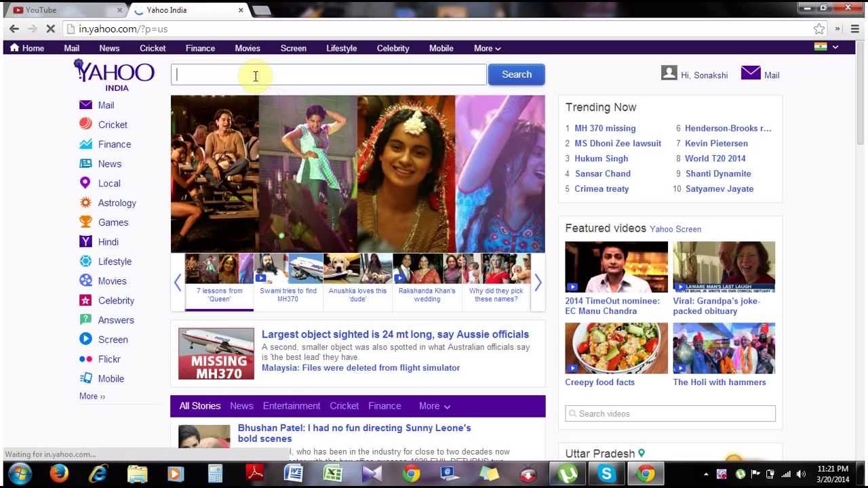Open Screen play icon in sidebar
The width and height of the screenshot is (868, 488).
pos(85,339)
